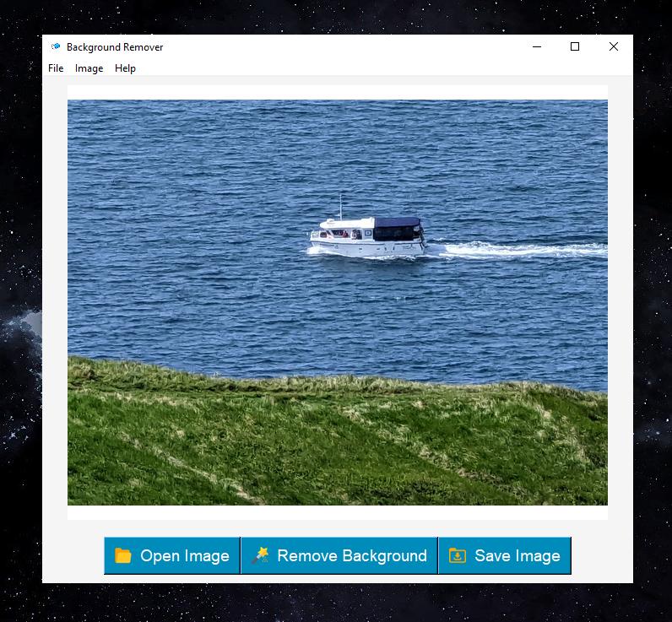
Task: Click the download tray icon on Save Image
Action: click(x=458, y=555)
